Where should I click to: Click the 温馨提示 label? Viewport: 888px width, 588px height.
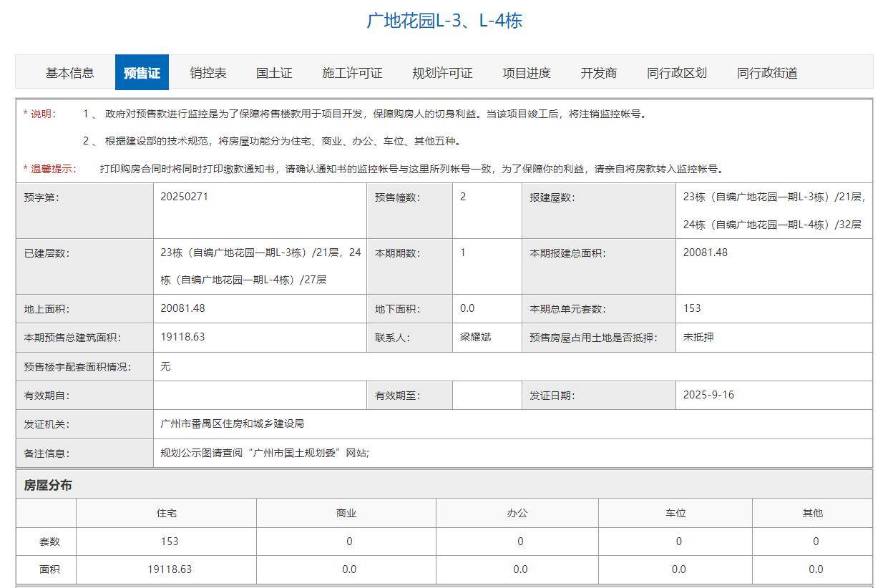[x=49, y=169]
